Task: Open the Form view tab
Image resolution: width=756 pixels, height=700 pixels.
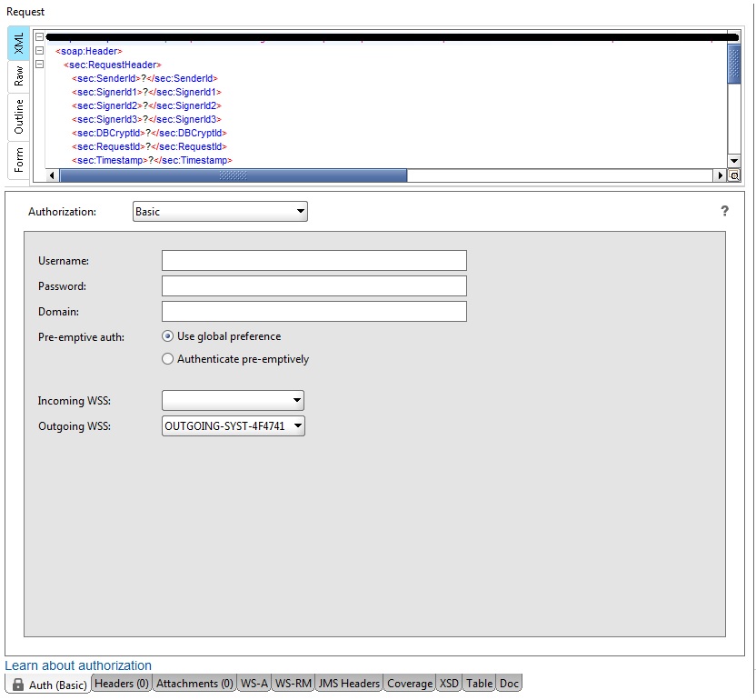Action: 19,160
